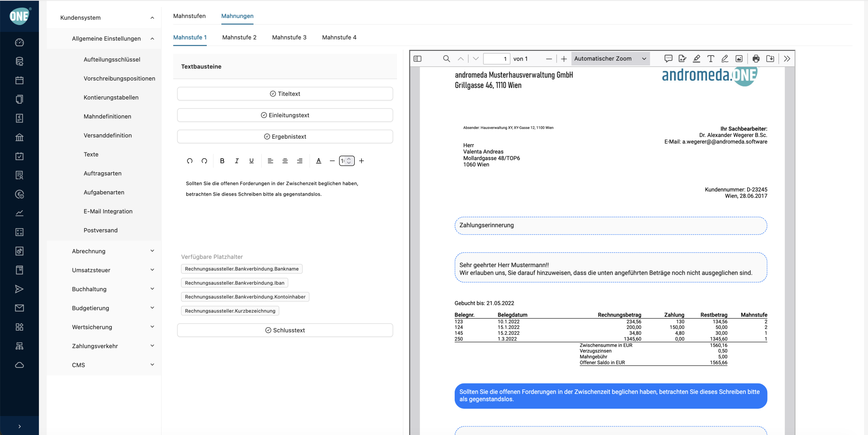Toggle bold formatting in editor
This screenshot has height=435, width=868.
pos(222,161)
